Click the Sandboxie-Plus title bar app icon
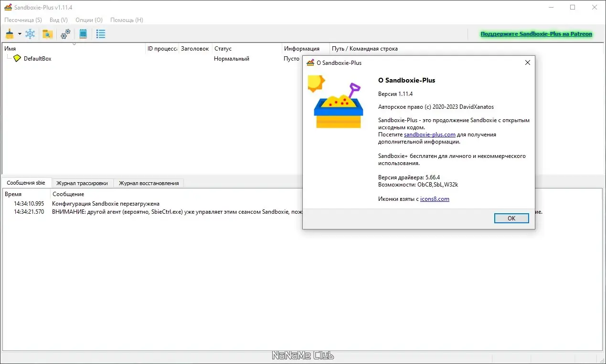606x364 pixels. point(8,7)
